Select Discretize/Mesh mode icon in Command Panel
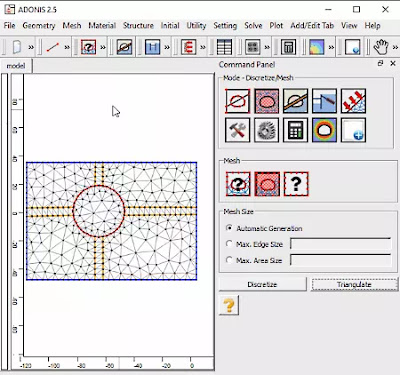The width and height of the screenshot is (400, 375). (x=266, y=101)
